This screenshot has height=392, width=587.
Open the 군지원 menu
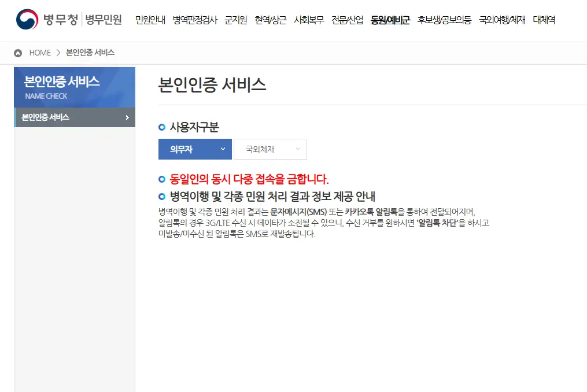pyautogui.click(x=235, y=19)
